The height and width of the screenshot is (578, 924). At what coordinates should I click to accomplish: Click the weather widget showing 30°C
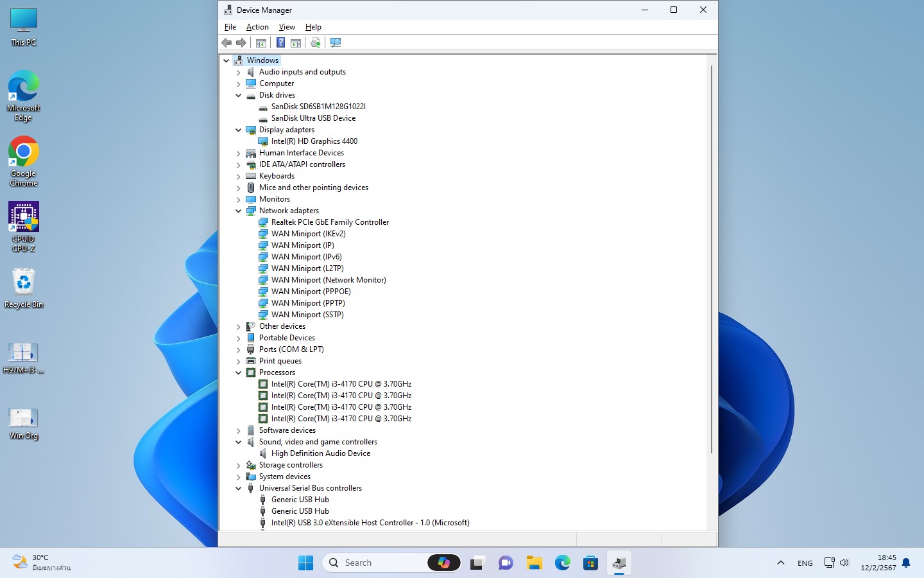[42, 563]
